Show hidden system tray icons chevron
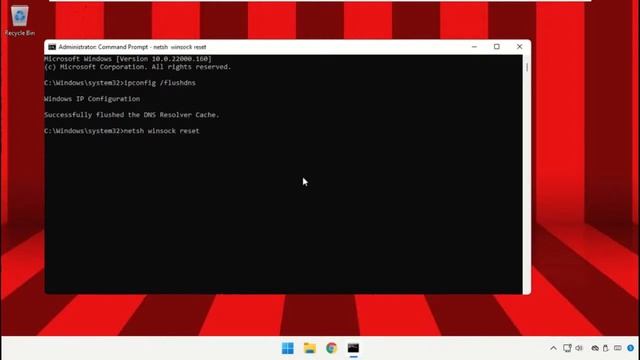 (553, 348)
